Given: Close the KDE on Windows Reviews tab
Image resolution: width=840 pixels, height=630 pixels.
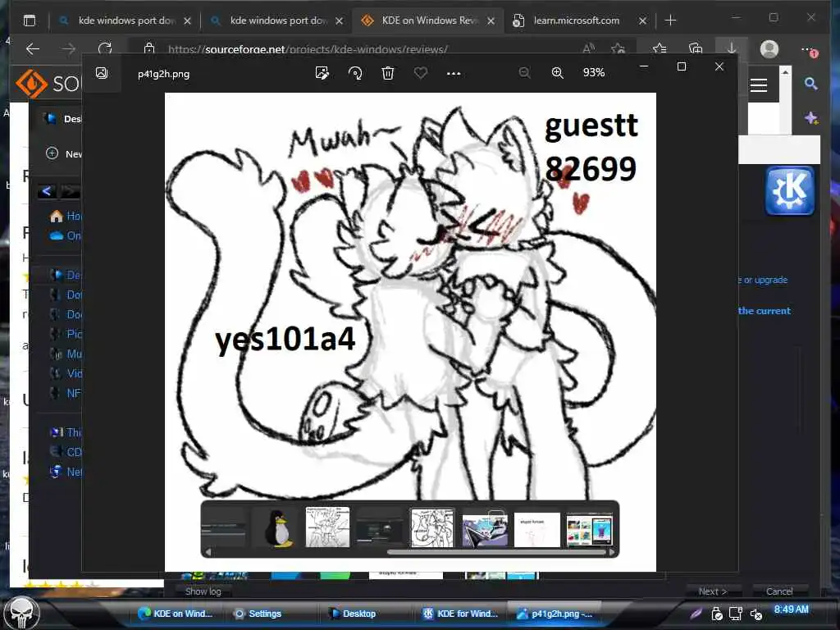Looking at the screenshot, I should 491,21.
